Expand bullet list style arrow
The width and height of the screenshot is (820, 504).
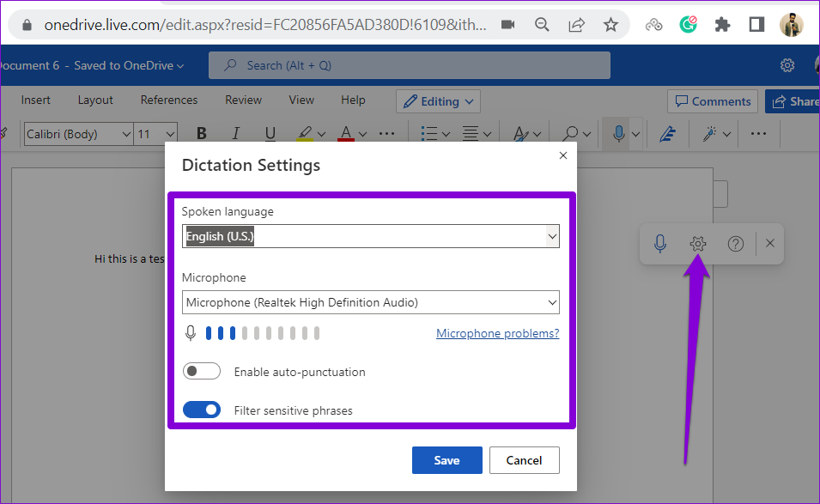coord(446,134)
